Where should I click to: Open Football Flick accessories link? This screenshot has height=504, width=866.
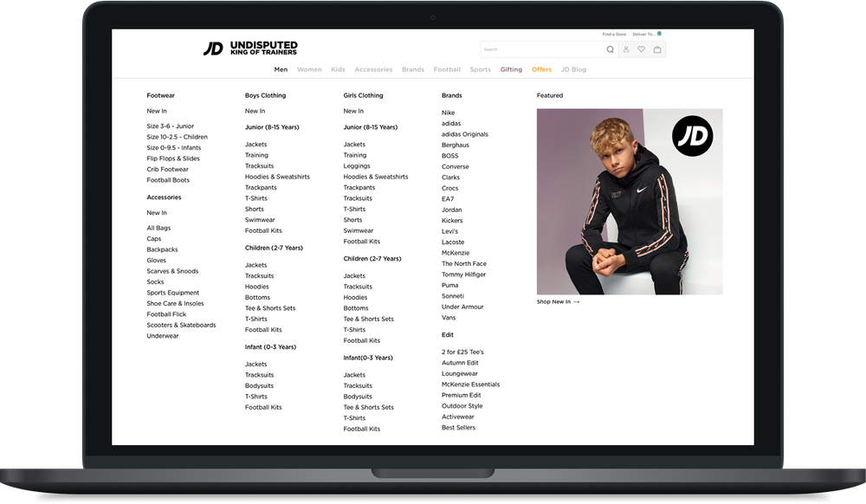166,314
